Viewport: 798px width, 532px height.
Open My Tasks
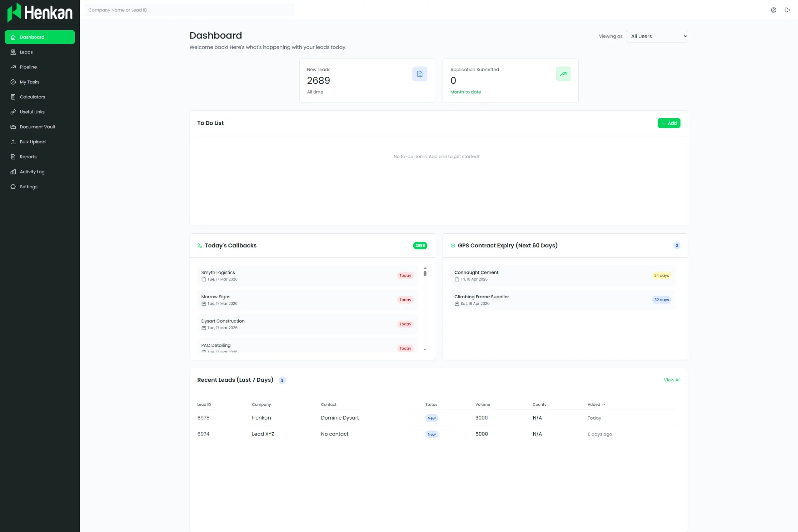pyautogui.click(x=30, y=82)
